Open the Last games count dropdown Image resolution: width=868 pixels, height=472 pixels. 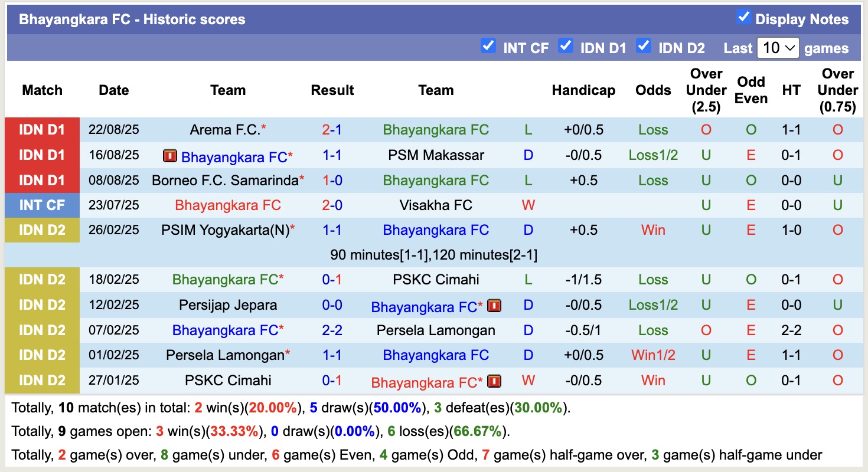click(778, 48)
